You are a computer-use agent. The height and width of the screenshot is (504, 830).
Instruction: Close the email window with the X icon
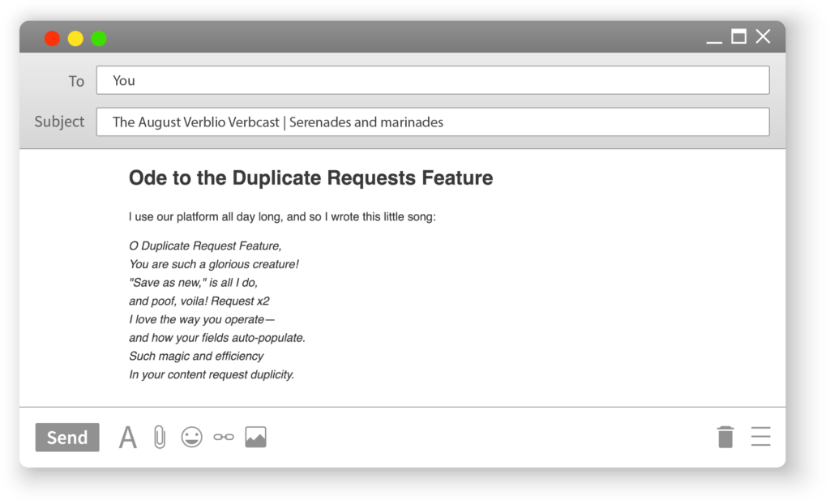(763, 36)
